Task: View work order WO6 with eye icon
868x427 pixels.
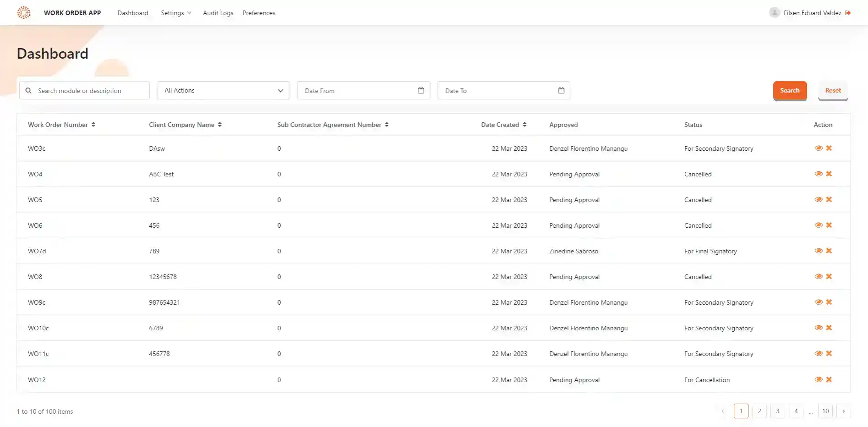Action: click(x=819, y=225)
